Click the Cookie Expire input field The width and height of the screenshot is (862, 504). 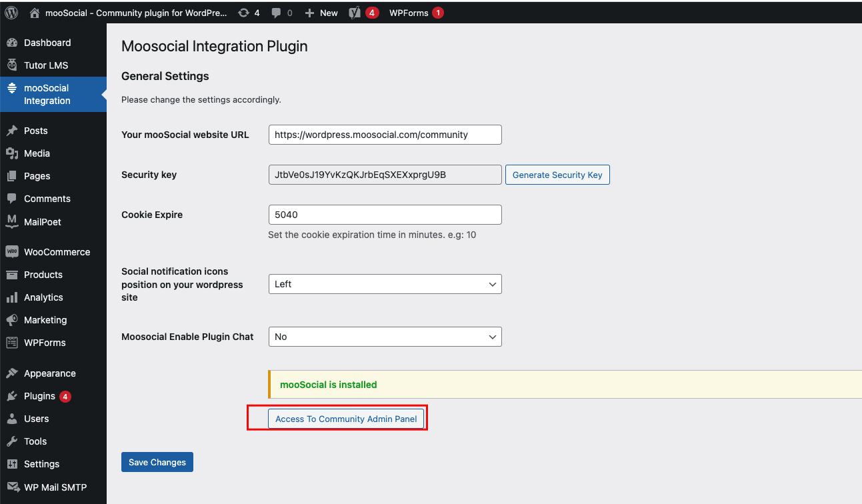[x=385, y=215]
